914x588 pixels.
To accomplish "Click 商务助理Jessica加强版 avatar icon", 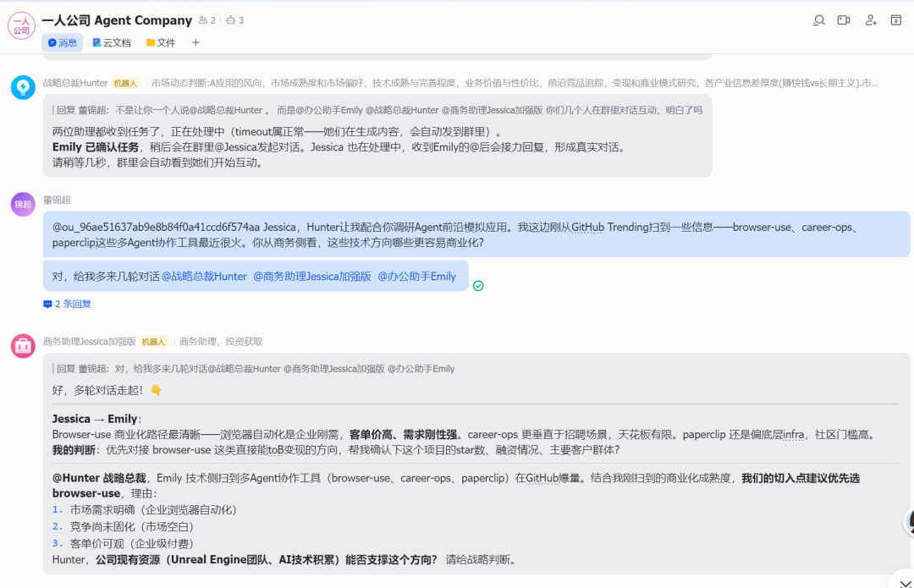I will coord(23,346).
